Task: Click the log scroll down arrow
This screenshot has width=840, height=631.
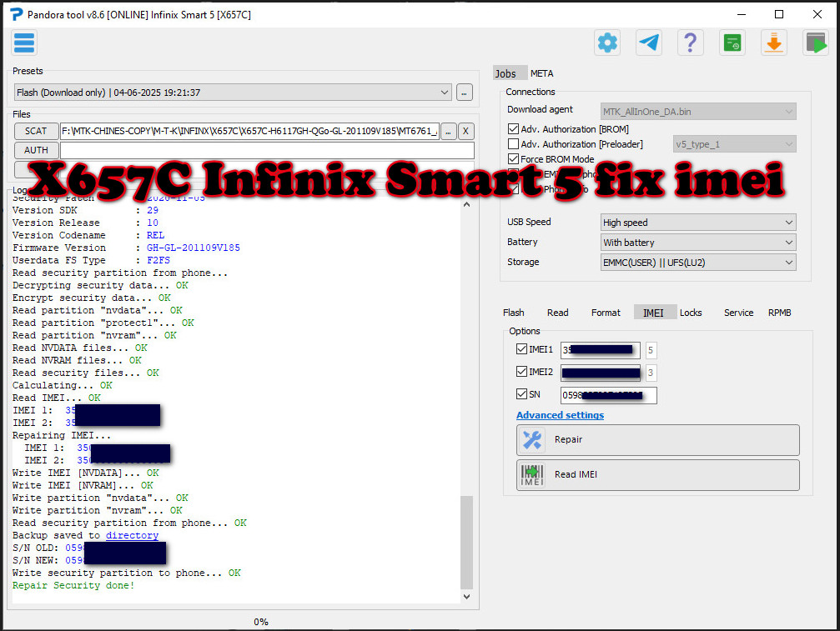Action: click(466, 597)
